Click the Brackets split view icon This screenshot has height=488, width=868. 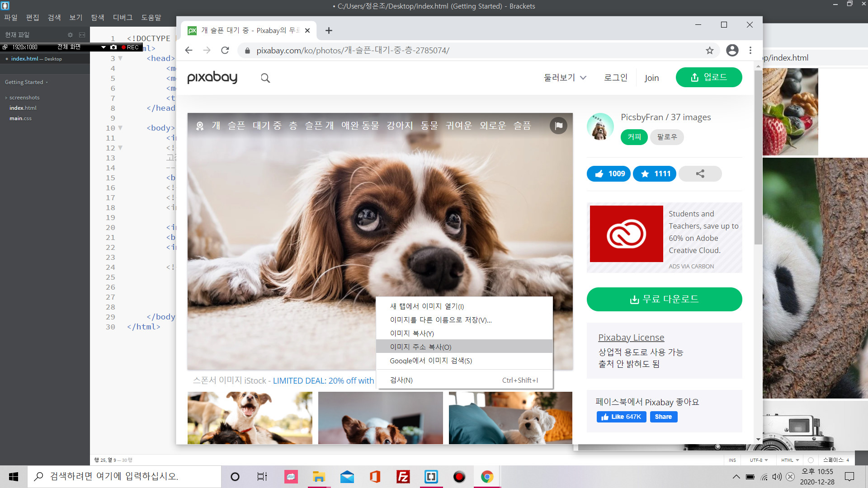click(82, 35)
